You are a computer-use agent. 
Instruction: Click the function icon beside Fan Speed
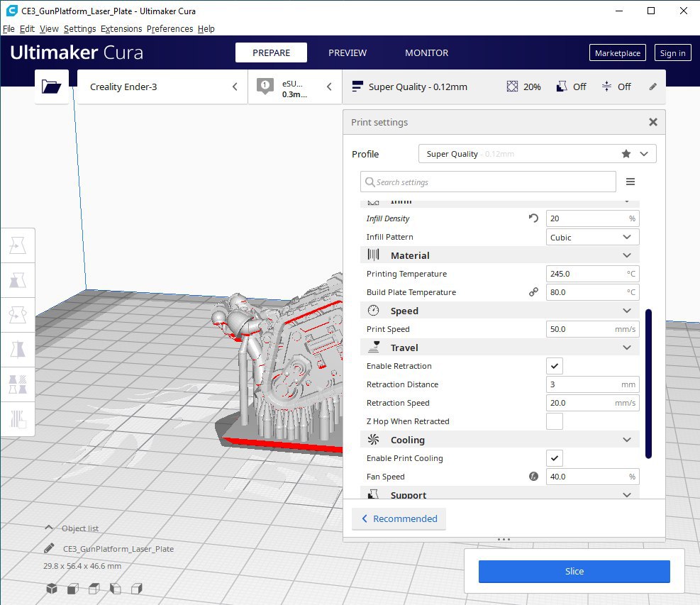pos(533,477)
